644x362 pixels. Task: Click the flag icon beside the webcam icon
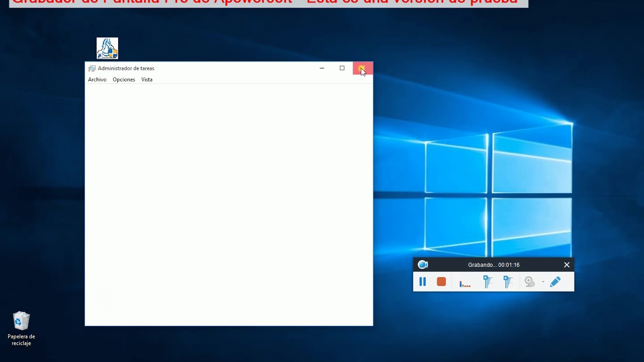pos(508,282)
